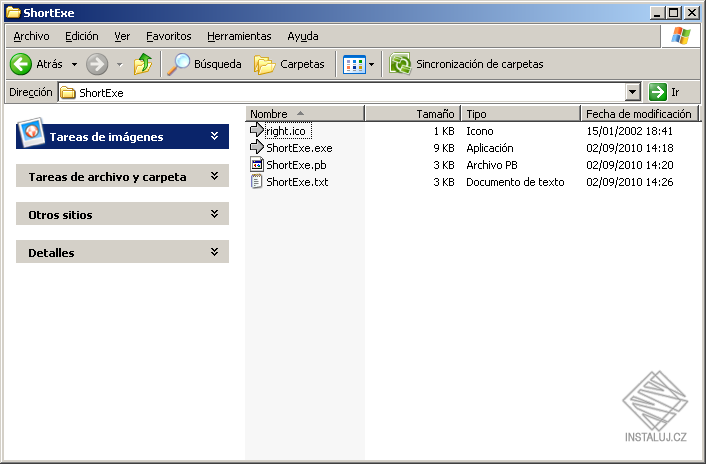Open the Ver menu
Screen dimensions: 706x464
[122, 36]
